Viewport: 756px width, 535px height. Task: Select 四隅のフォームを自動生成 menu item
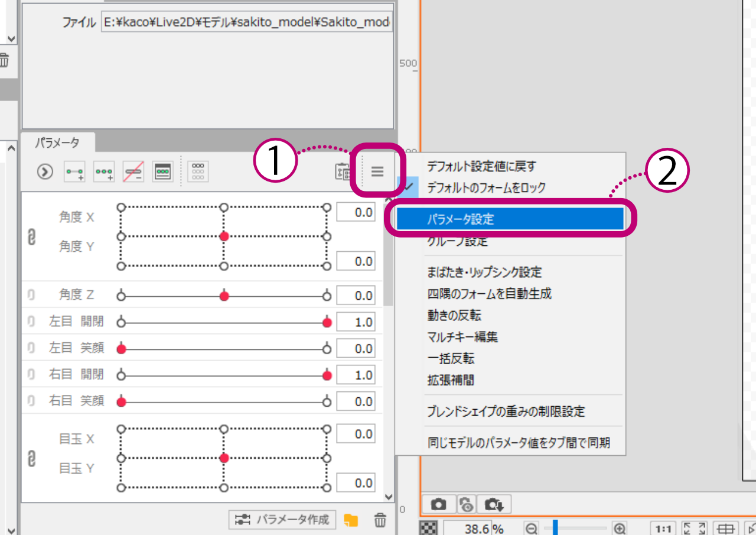click(510, 293)
